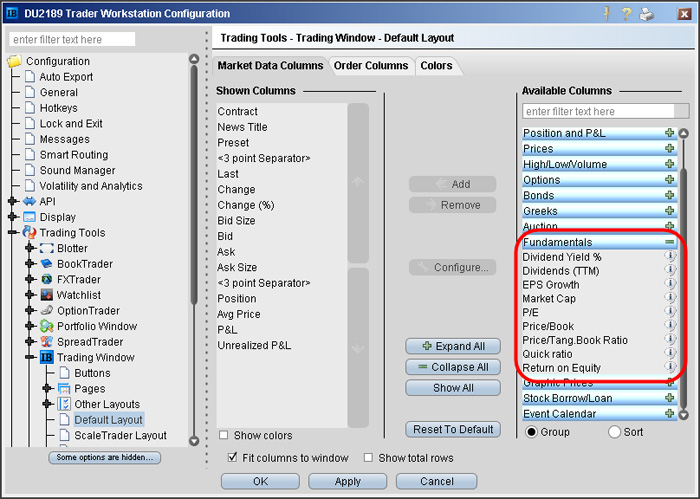Click the printer icon in title bar

[x=646, y=14]
